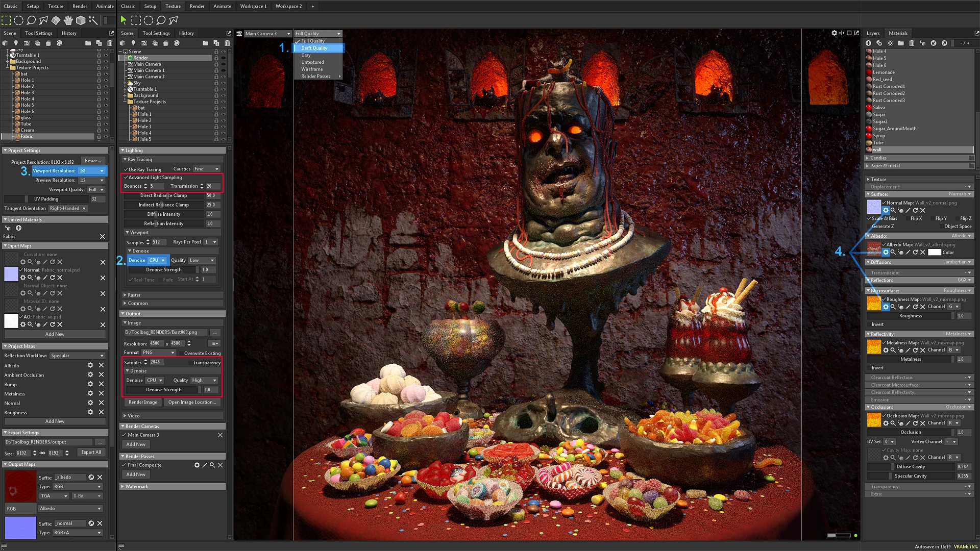Open Image Location after render

coord(190,403)
